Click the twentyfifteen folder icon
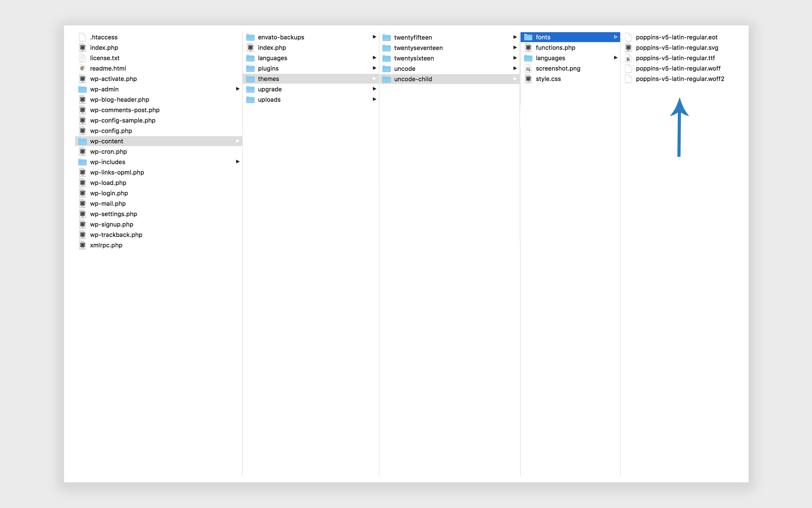Screen dimensions: 812x508 pyautogui.click(x=387, y=37)
